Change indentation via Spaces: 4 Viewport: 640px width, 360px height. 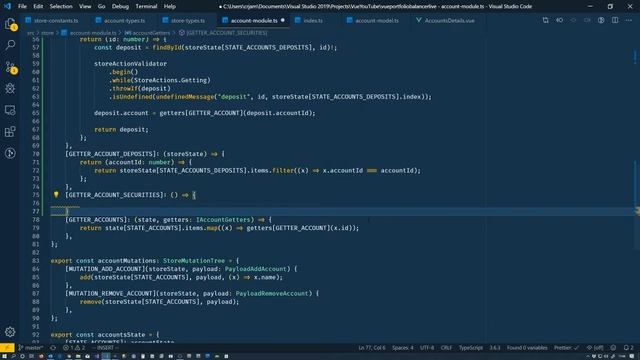click(402, 348)
